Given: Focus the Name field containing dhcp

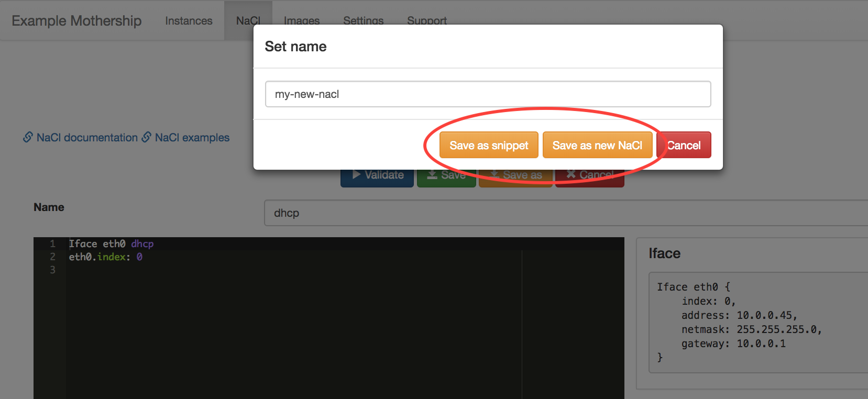Looking at the screenshot, I should click(x=566, y=213).
